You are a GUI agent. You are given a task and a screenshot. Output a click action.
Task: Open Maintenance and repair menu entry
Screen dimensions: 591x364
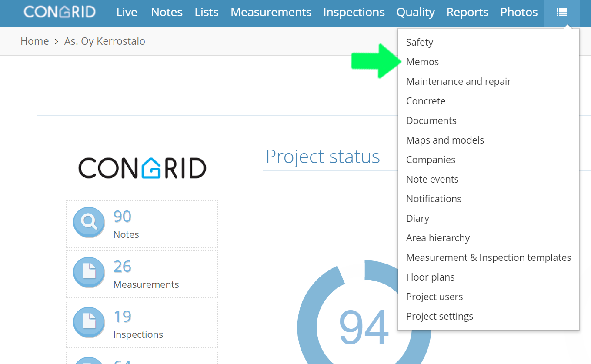click(458, 81)
